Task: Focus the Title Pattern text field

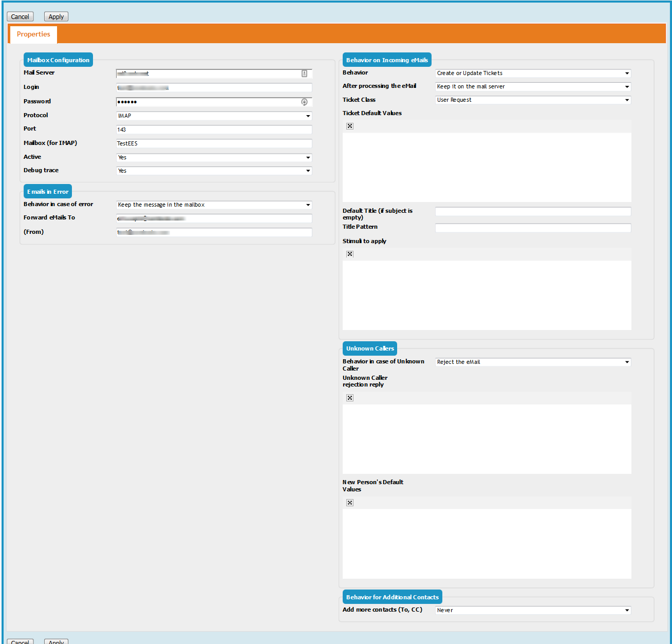Action: pyautogui.click(x=533, y=228)
